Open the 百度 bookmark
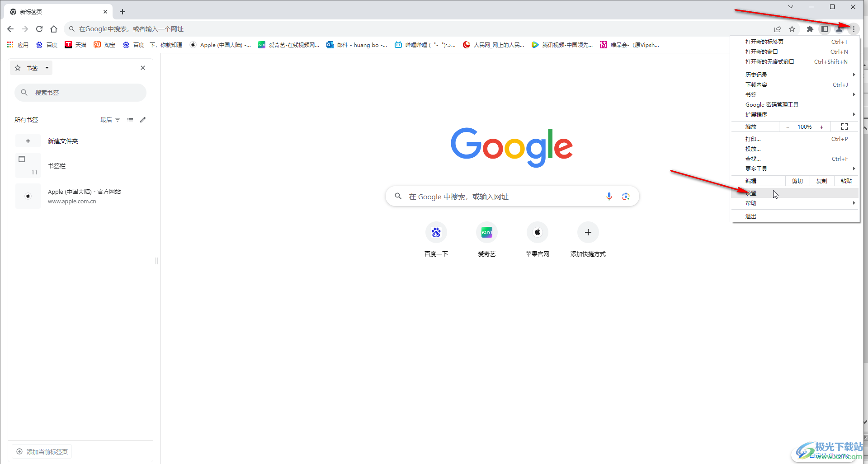 (x=47, y=45)
